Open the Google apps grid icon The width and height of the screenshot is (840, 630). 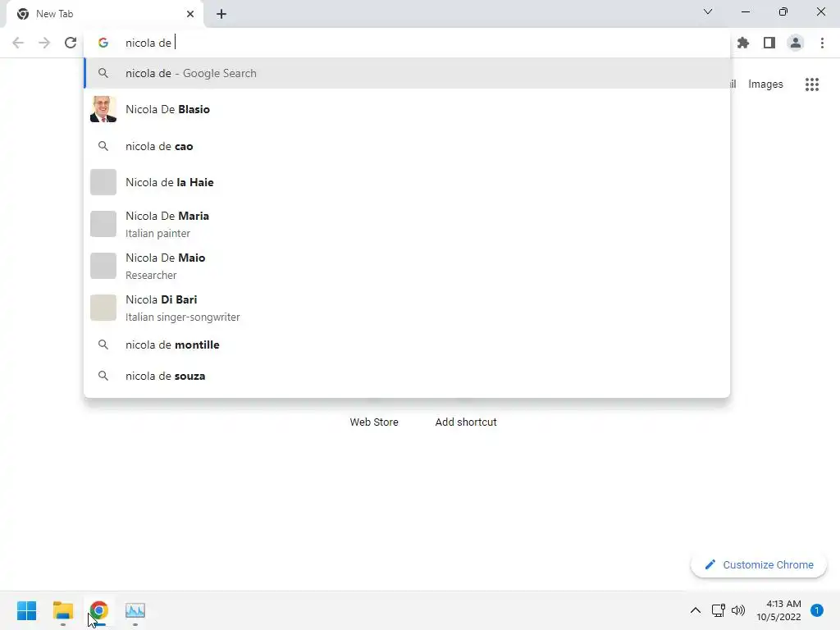(x=811, y=84)
